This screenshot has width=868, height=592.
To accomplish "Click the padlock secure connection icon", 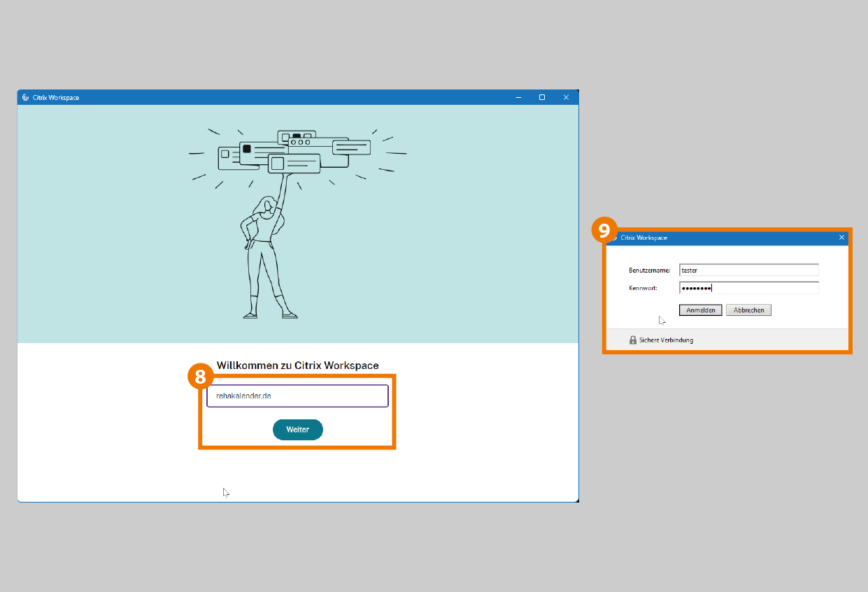I will click(x=633, y=340).
